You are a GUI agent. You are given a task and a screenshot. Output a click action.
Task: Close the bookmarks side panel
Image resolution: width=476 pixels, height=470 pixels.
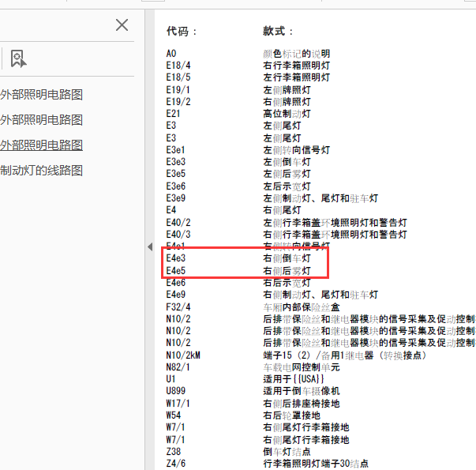tap(122, 25)
